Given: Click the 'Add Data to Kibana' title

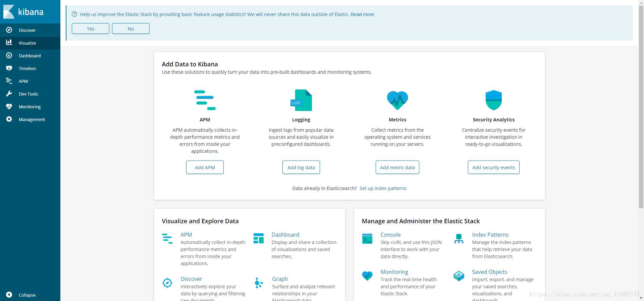Looking at the screenshot, I should click(190, 64).
